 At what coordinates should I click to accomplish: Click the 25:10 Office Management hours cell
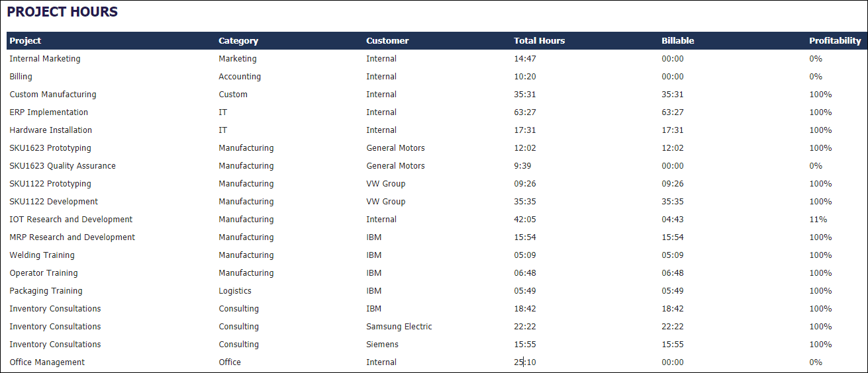point(525,362)
